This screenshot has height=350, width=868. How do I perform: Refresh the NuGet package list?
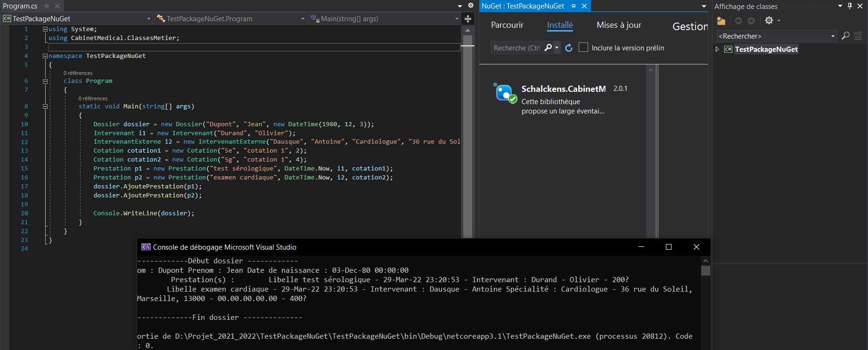tap(569, 48)
